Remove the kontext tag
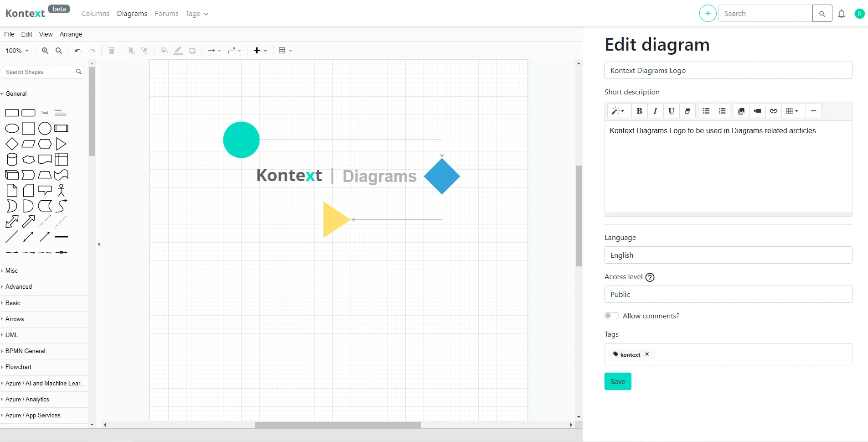Screen dimensions: 868x442 [x=647, y=354]
